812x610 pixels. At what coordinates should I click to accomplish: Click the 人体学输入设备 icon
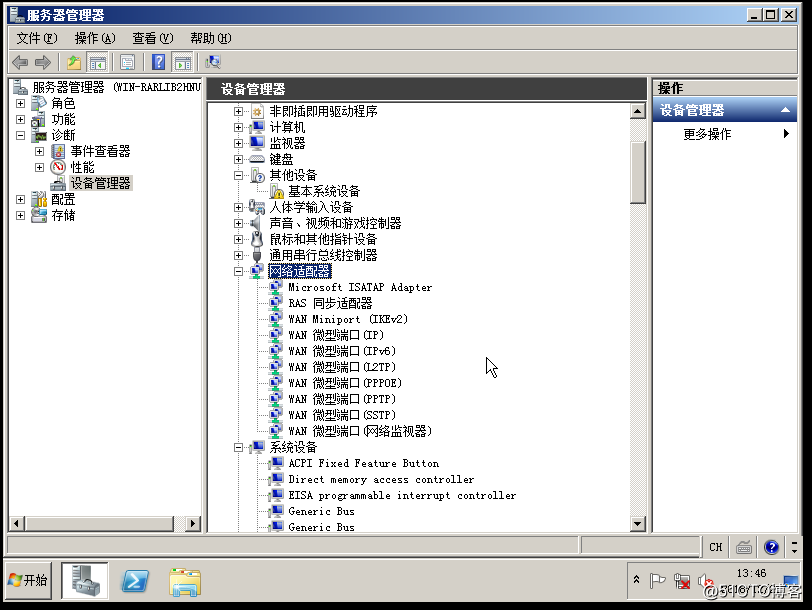coord(257,208)
